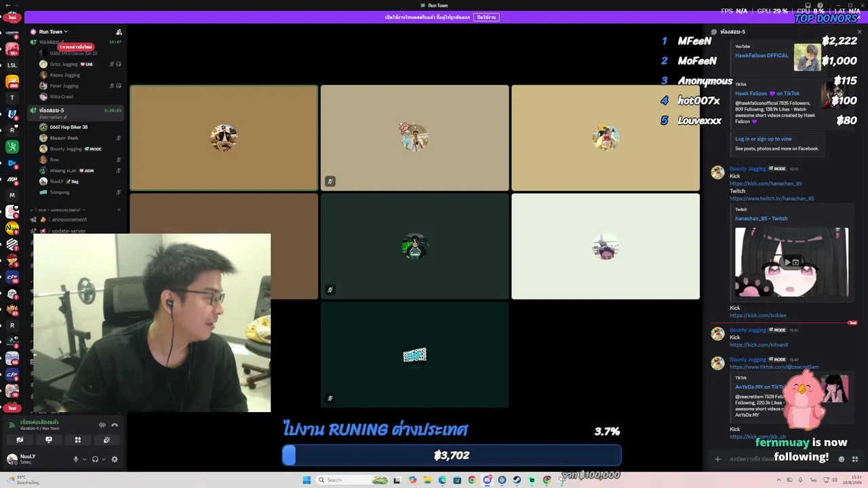The height and width of the screenshot is (488, 868).
Task: Toggle headphone deafen
Action: (x=95, y=460)
